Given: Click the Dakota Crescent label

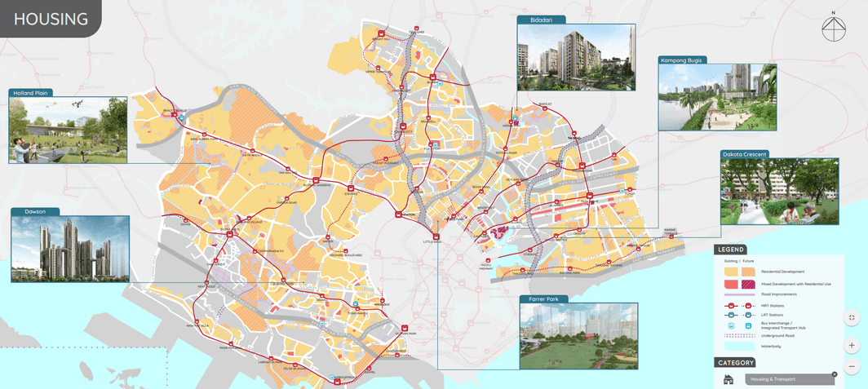Looking at the screenshot, I should (745, 154).
